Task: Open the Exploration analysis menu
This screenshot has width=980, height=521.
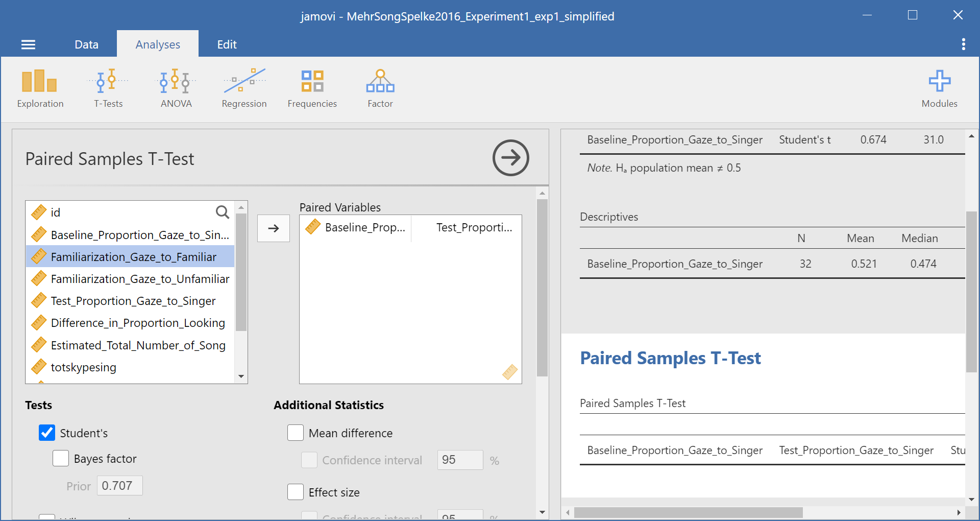Action: [40, 89]
